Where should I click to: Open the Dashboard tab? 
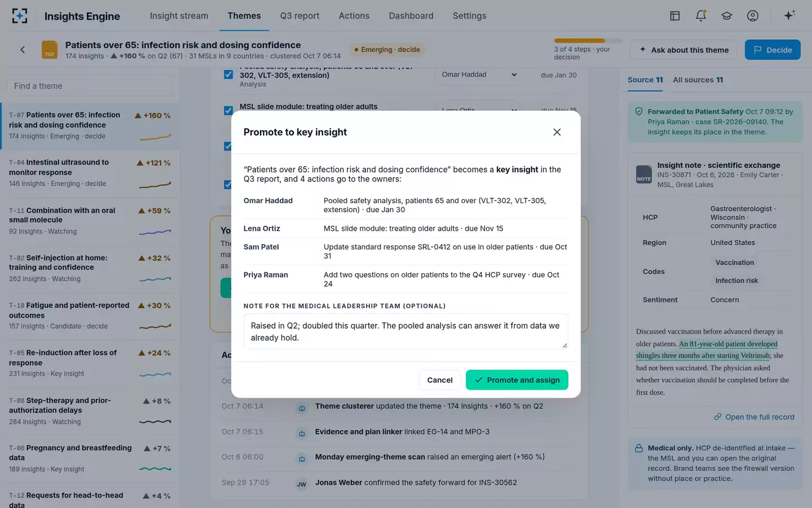tap(411, 16)
